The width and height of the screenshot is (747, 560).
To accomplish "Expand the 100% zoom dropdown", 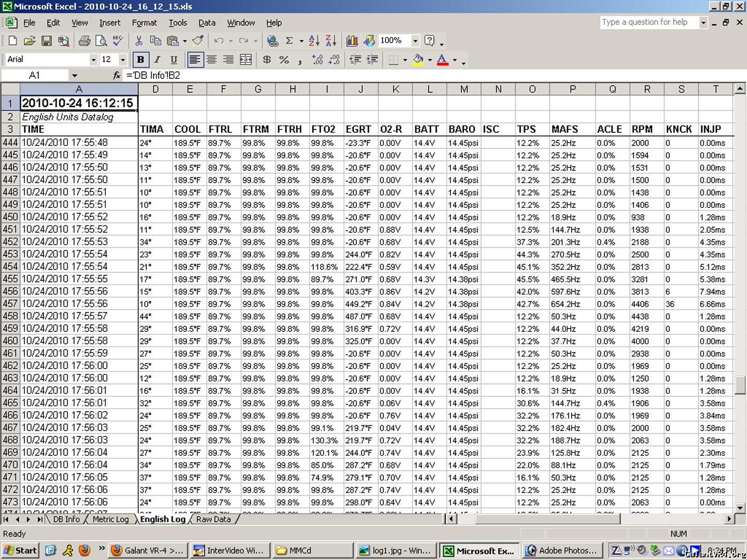I will click(x=415, y=41).
